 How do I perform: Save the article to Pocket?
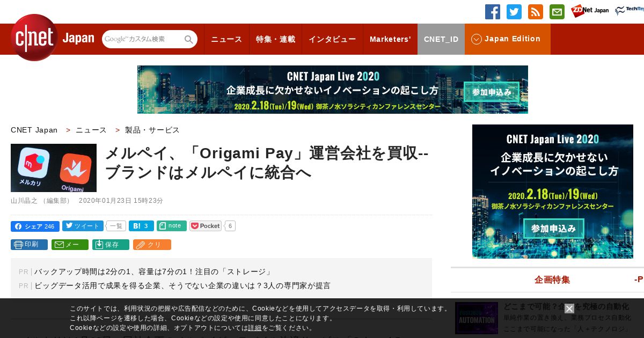pyautogui.click(x=206, y=226)
